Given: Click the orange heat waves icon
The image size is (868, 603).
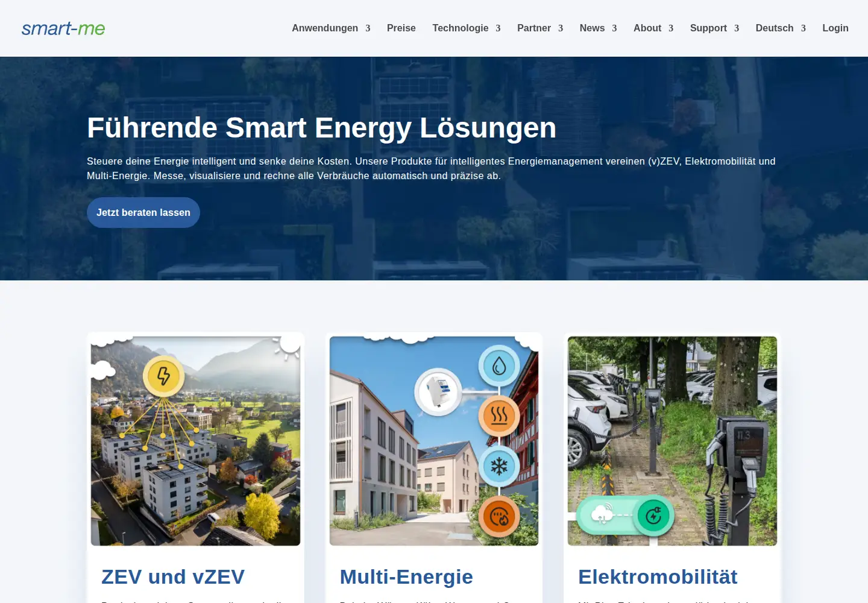Looking at the screenshot, I should pos(499,415).
